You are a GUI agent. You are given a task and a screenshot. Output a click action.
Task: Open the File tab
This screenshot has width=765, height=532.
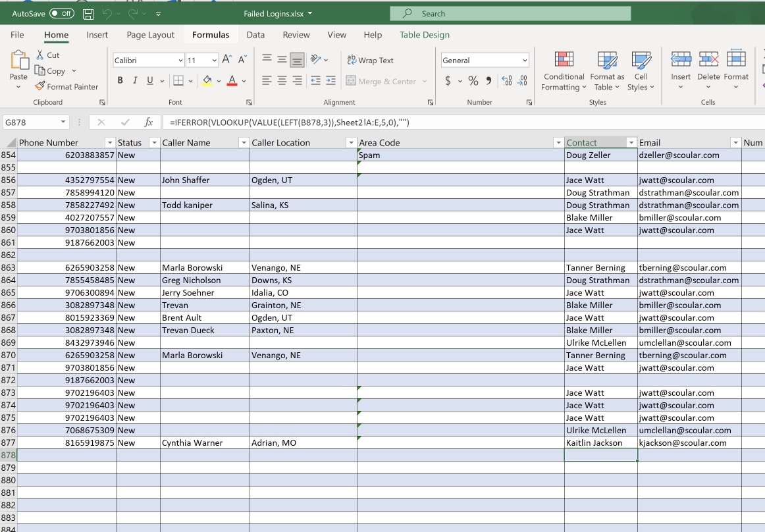point(17,35)
